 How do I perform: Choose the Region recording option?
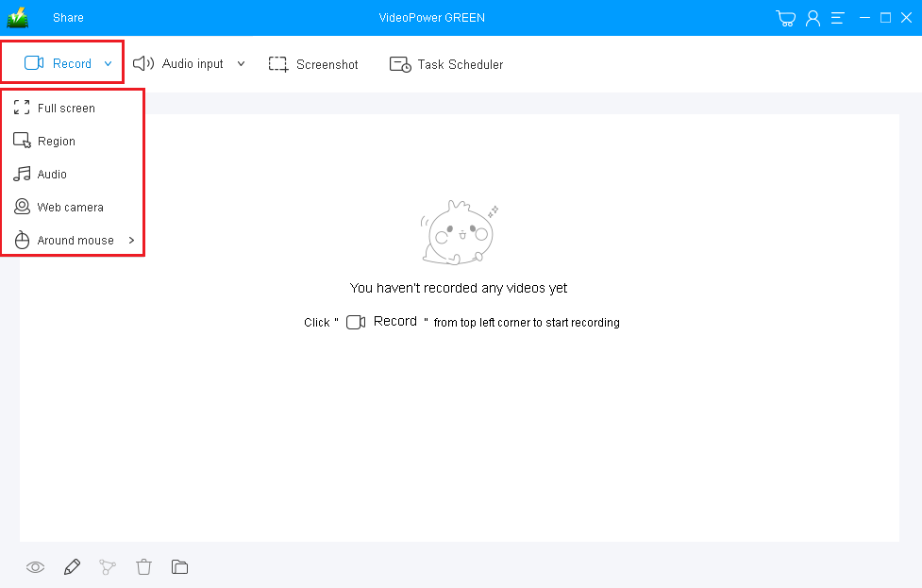pyautogui.click(x=57, y=141)
